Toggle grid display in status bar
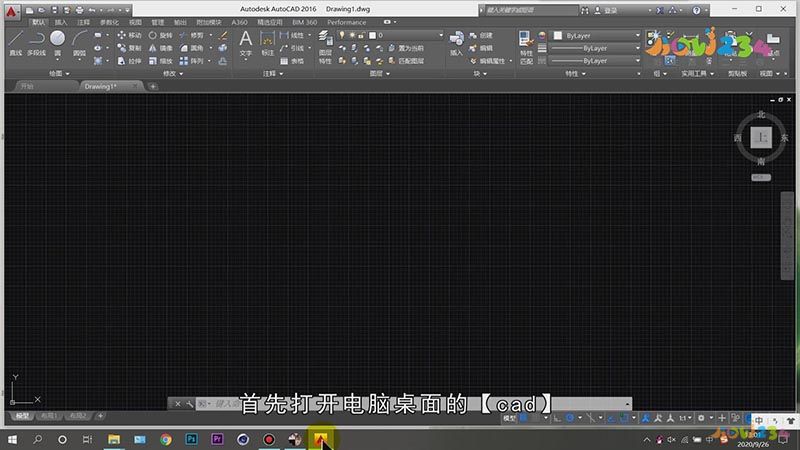The image size is (800, 450). pos(523,418)
